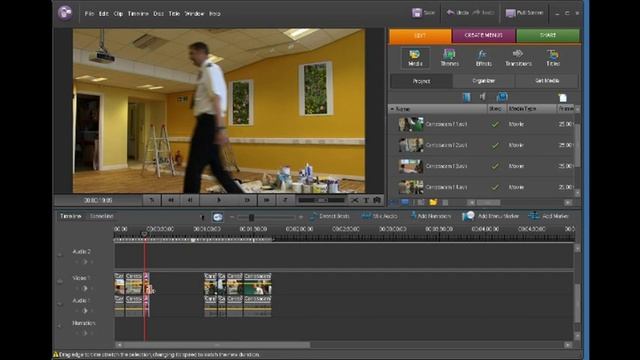
Task: Open the Title menu
Action: 174,14
